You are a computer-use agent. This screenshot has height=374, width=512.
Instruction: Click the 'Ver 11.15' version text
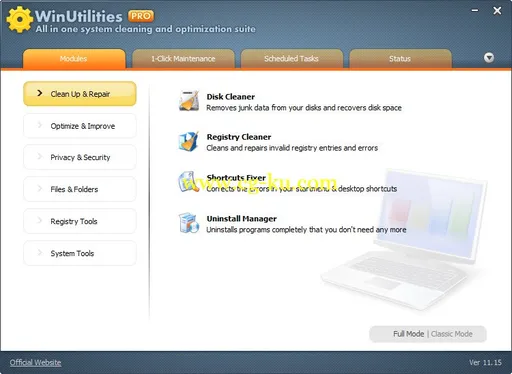pos(485,363)
